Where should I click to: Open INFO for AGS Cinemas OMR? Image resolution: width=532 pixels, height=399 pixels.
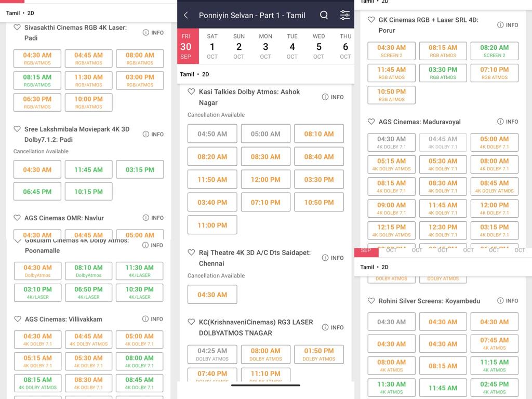click(x=153, y=218)
